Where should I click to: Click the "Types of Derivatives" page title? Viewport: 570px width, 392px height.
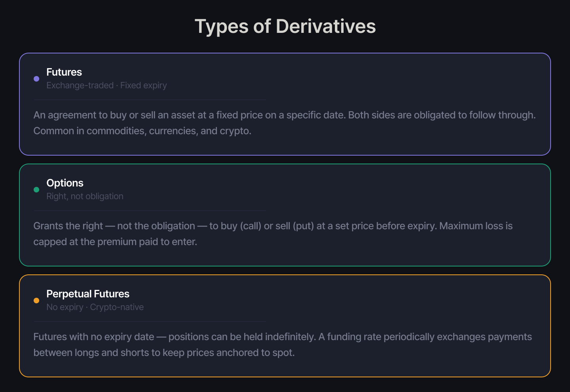coord(285,27)
